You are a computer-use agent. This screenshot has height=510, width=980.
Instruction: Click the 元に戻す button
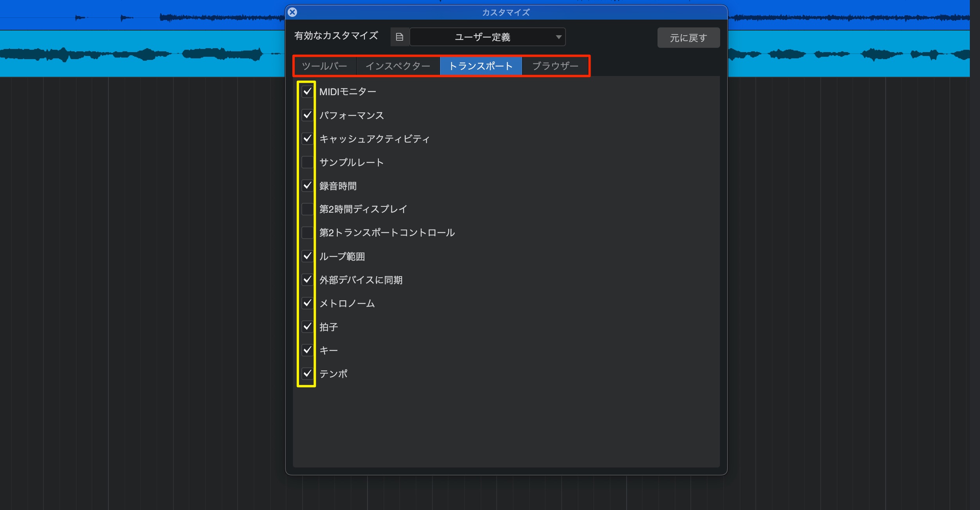[688, 38]
